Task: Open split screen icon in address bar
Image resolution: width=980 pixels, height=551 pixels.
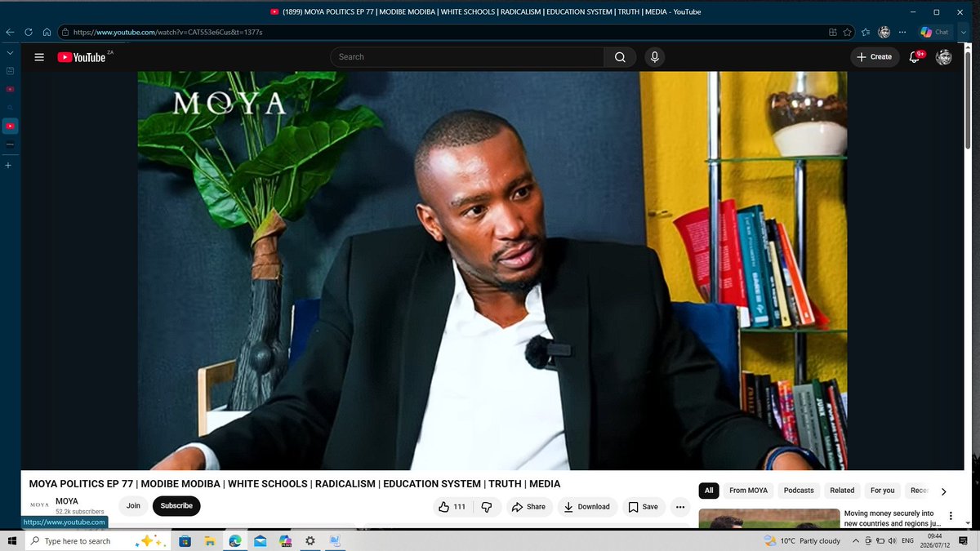Action: [832, 33]
